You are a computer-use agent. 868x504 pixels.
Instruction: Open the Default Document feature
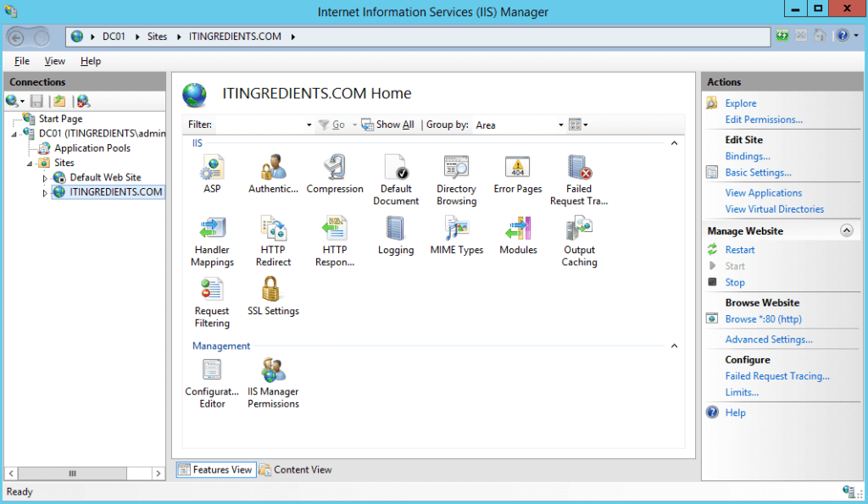point(396,180)
